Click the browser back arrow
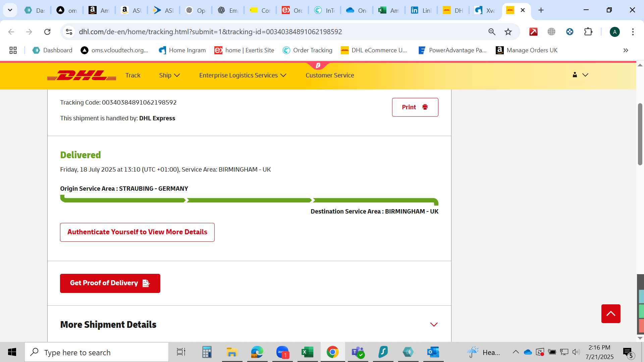Screen dimensions: 644x362 11,32
